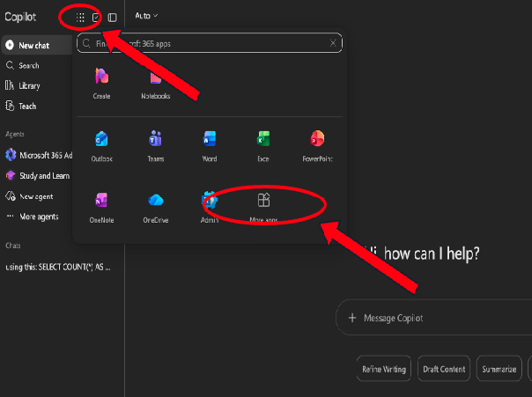Choose the Draft Content suggestion
This screenshot has height=397, width=532.
point(444,369)
